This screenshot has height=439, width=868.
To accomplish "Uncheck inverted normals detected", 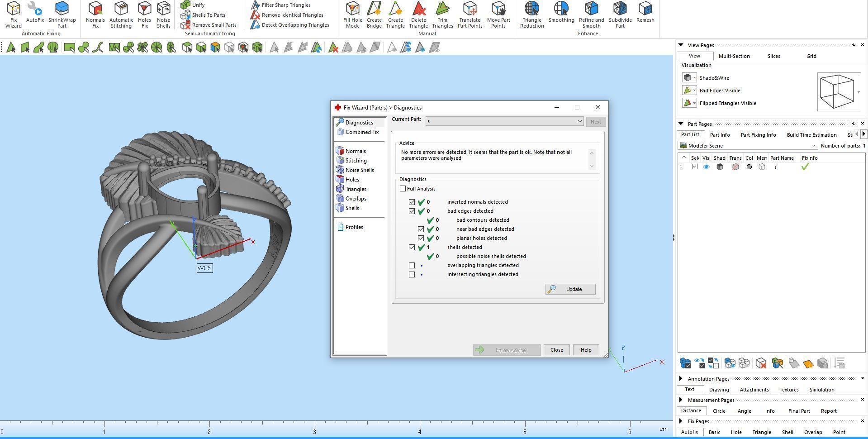I will (x=412, y=202).
